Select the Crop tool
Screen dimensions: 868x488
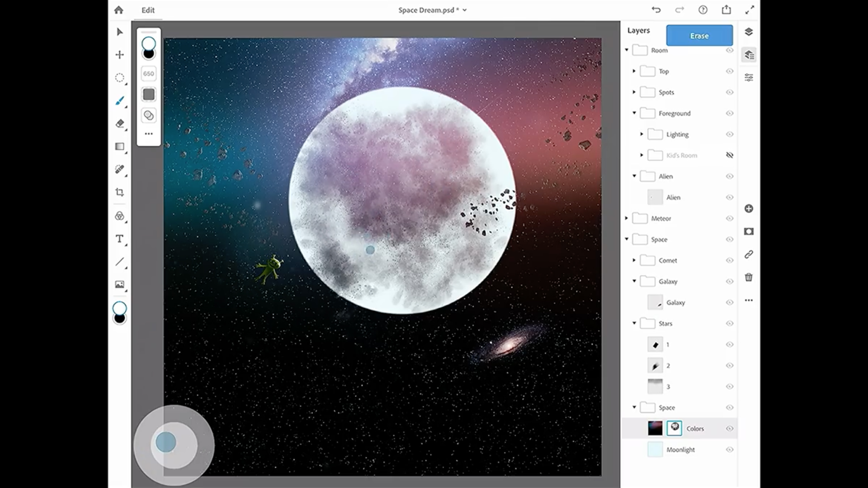[120, 192]
